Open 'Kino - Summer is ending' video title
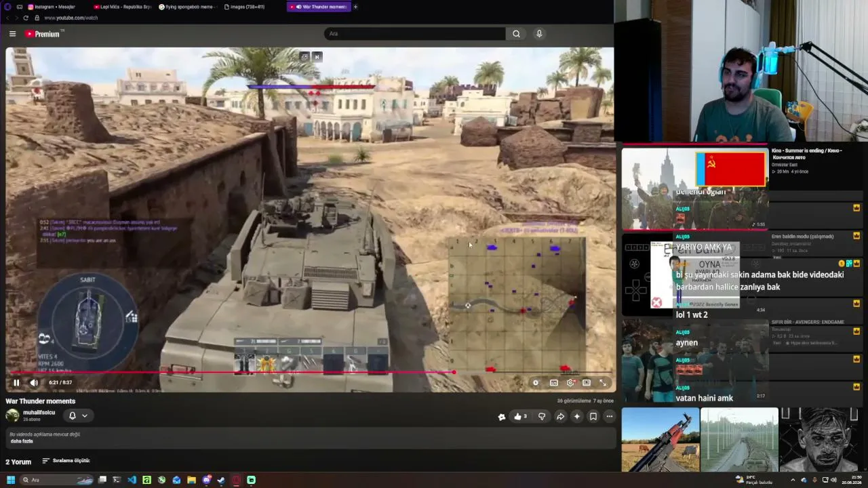Viewport: 868px width, 488px height. [x=807, y=154]
